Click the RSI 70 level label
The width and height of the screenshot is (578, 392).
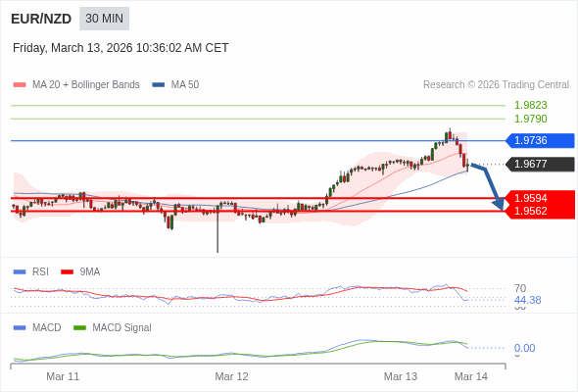(520, 288)
